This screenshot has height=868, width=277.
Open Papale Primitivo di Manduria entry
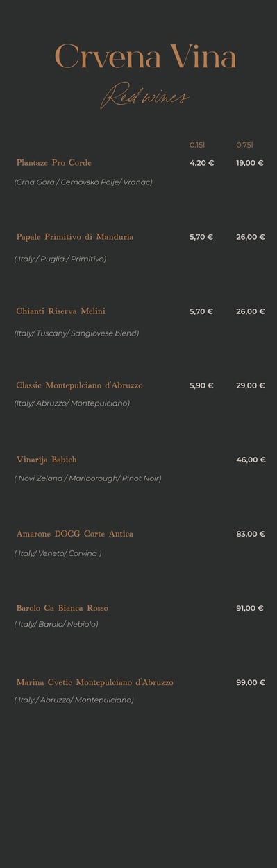75,237
